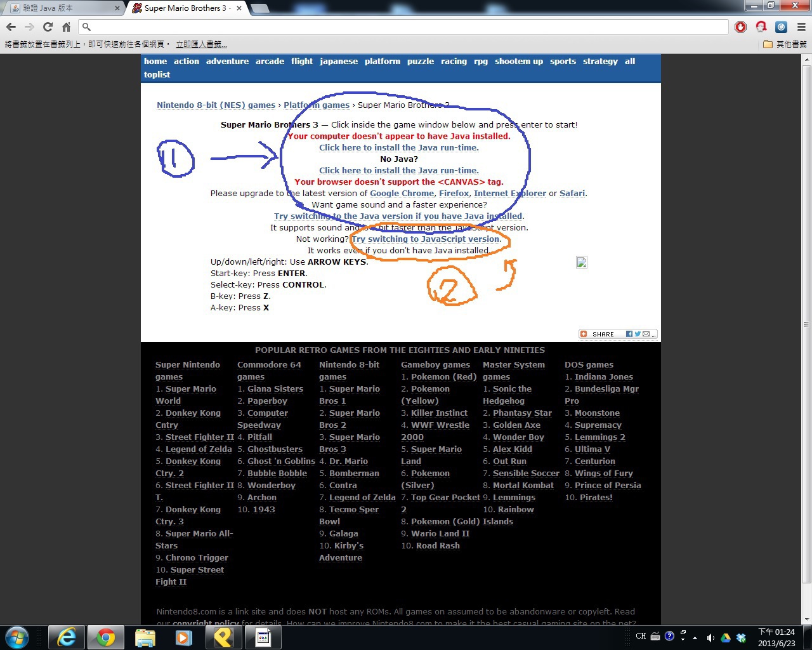Launch Internet Explorer from the taskbar

pyautogui.click(x=66, y=637)
